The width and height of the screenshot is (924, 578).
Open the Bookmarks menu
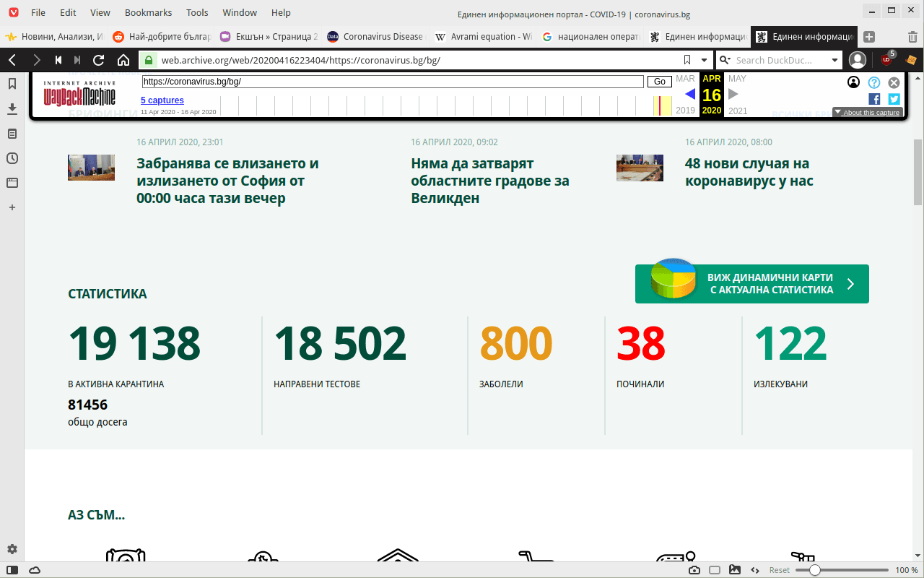(x=149, y=12)
